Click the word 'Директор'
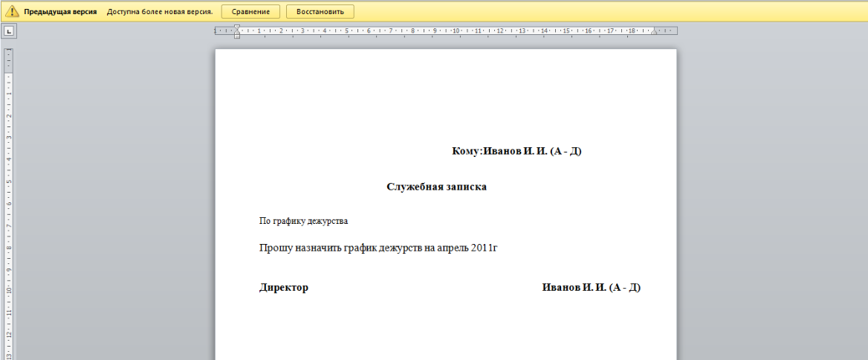Viewport: 868px width, 360px height. click(283, 287)
